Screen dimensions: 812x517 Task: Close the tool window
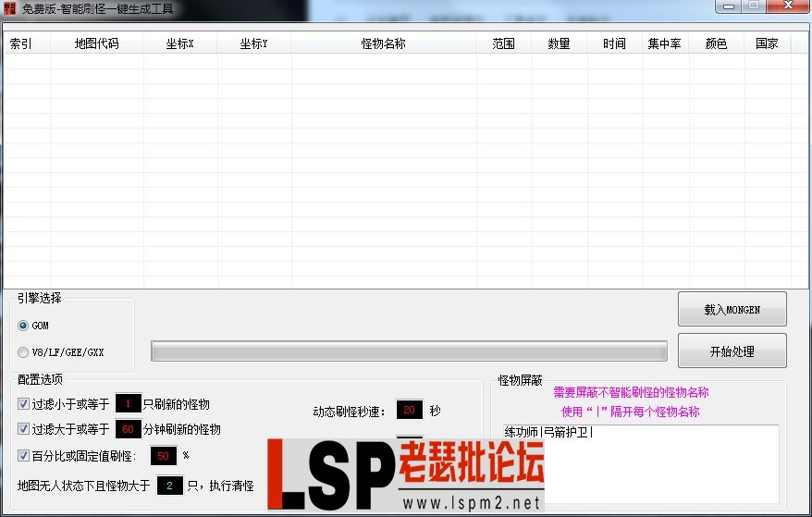(x=789, y=6)
